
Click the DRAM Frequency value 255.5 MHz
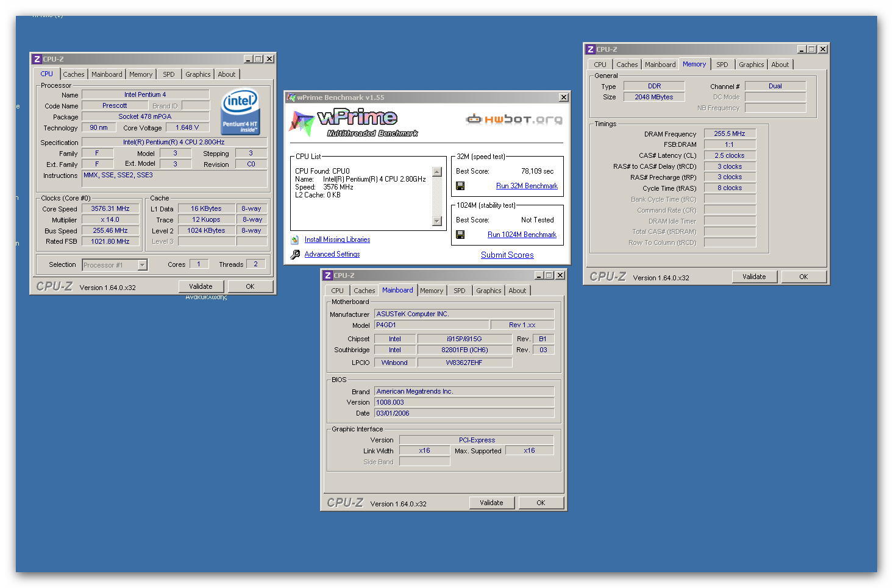[730, 133]
